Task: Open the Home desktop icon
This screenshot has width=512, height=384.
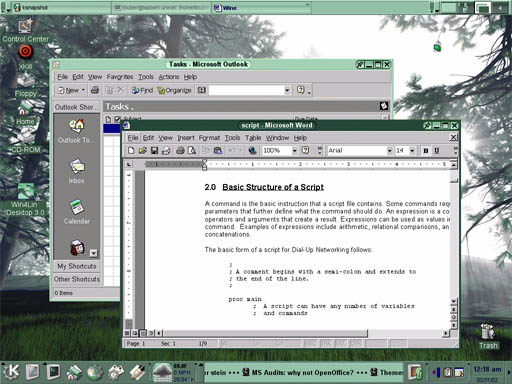Action: (x=26, y=112)
